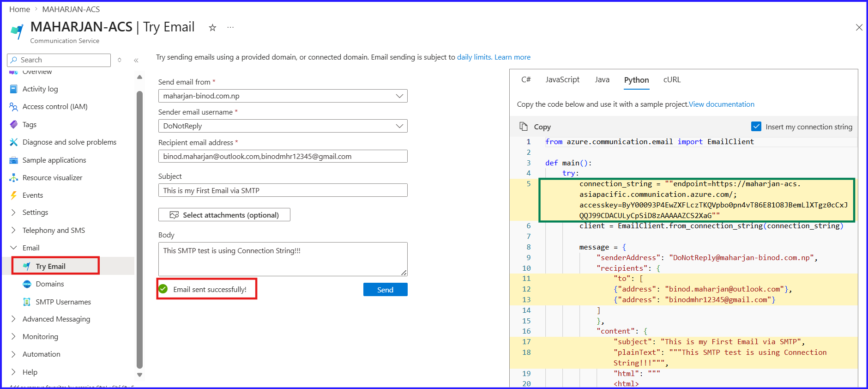Click the Send button
Image resolution: width=868 pixels, height=389 pixels.
tap(385, 290)
